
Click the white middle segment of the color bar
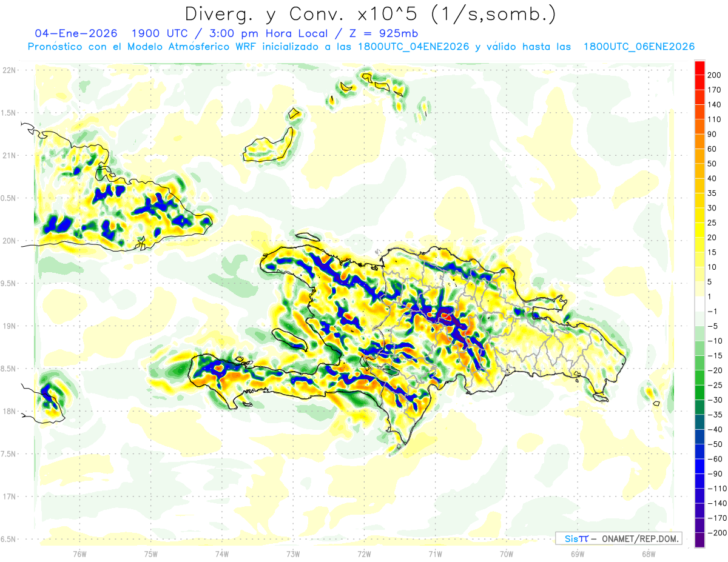[700, 304]
